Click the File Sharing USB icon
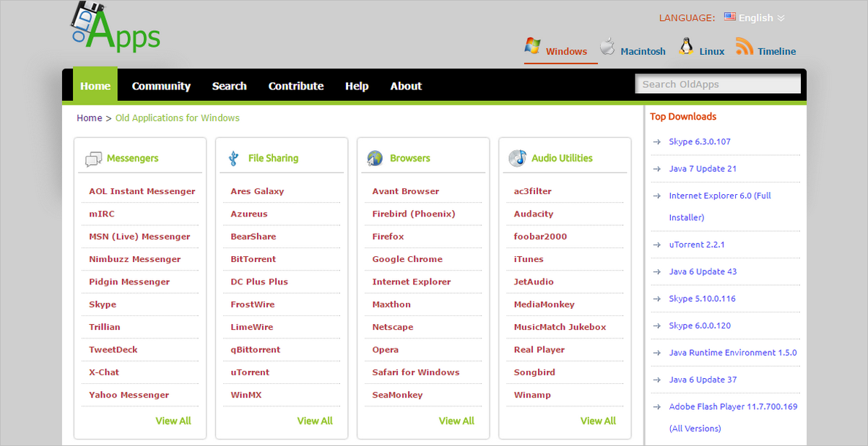The height and width of the screenshot is (446, 868). click(233, 158)
